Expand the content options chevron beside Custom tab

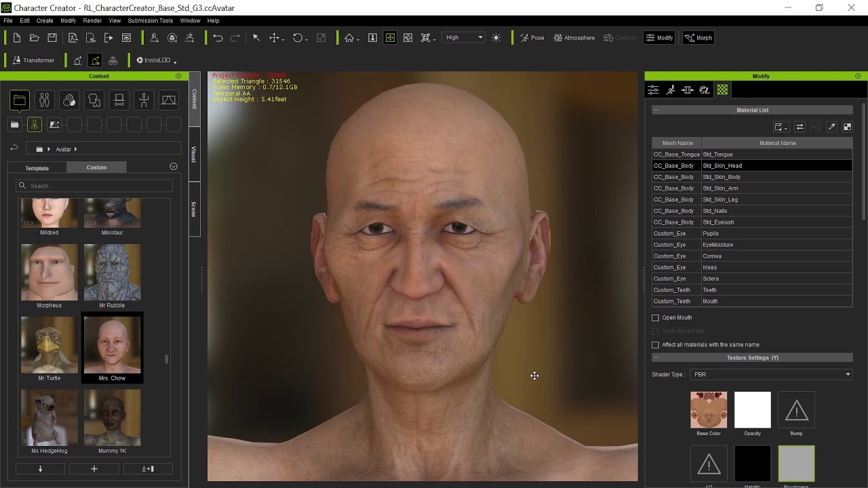[x=174, y=167]
